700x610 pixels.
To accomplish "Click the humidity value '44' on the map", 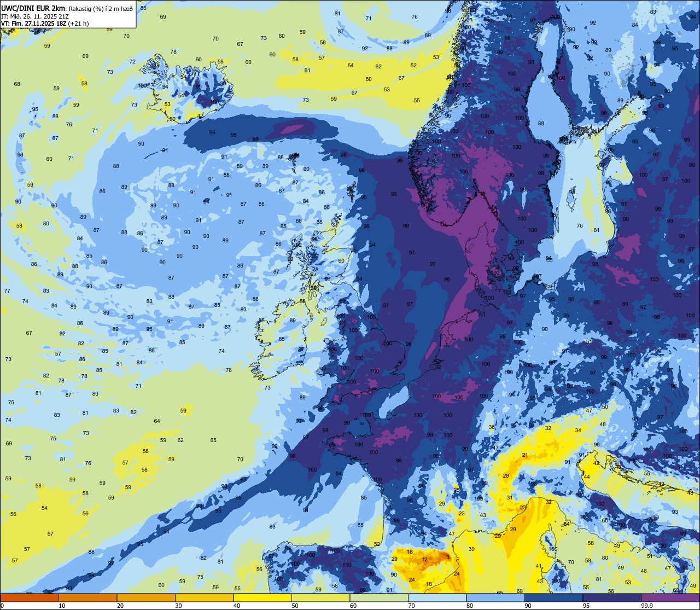I will 587,477.
